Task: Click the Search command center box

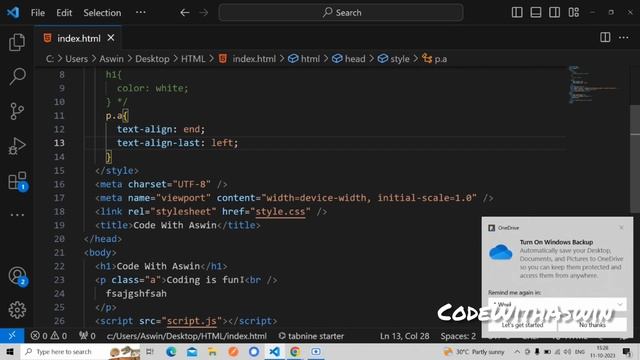Action: [341, 13]
